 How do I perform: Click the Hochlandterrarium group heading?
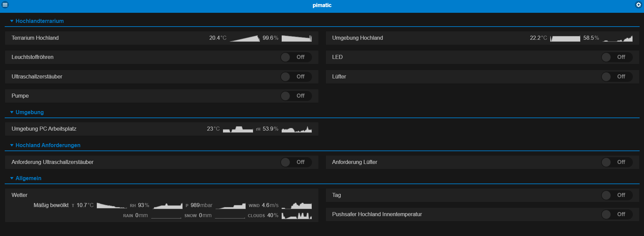(39, 21)
